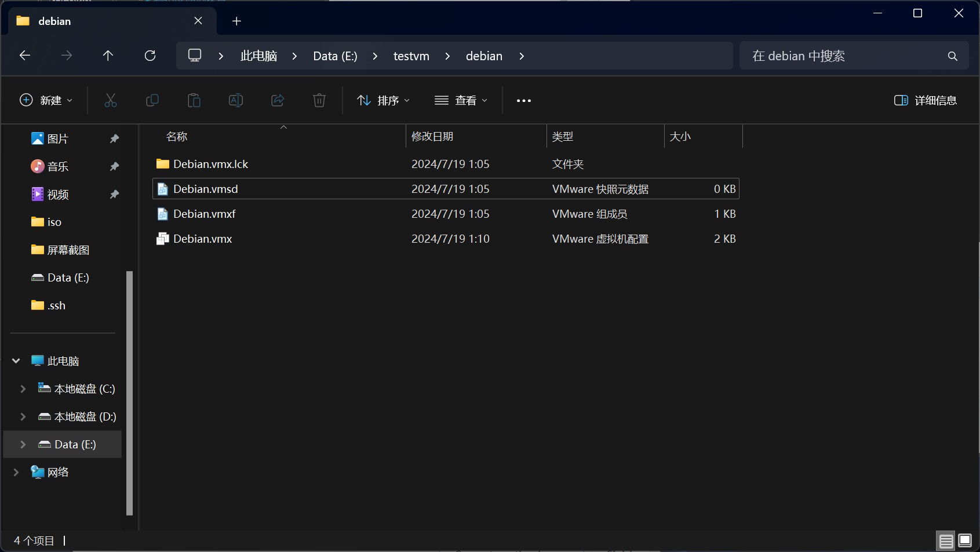Open the 新建 dropdown menu
Viewport: 980px width, 552px height.
(x=46, y=100)
